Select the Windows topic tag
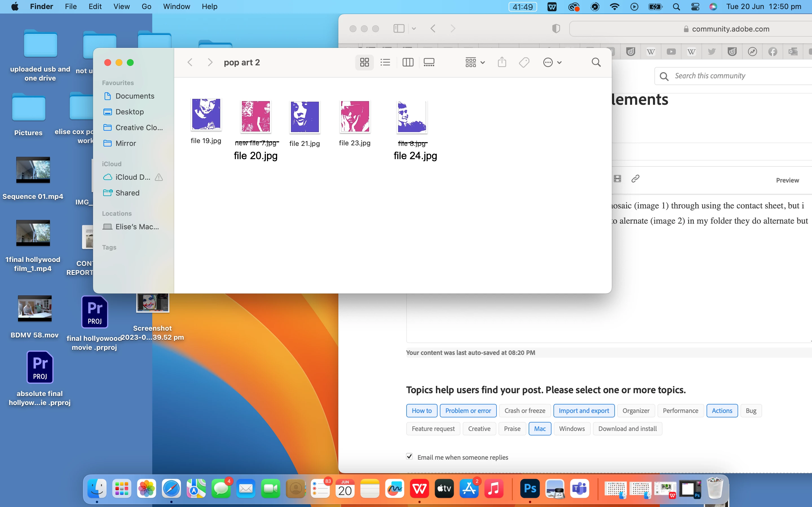 click(x=572, y=428)
